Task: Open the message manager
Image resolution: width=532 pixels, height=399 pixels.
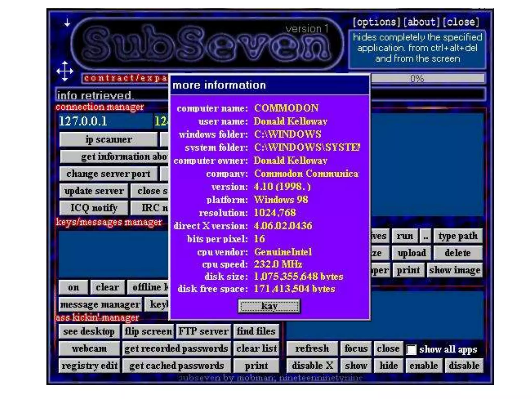Action: pos(100,304)
